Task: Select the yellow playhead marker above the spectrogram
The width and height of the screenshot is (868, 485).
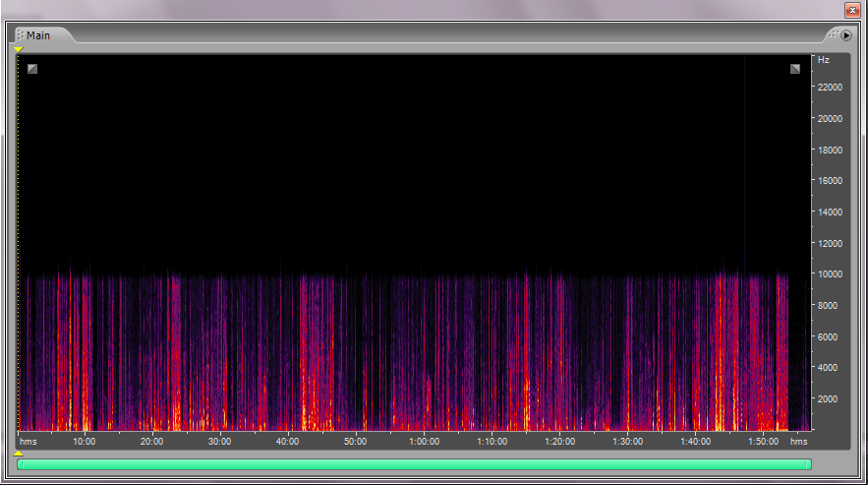Action: coord(18,49)
